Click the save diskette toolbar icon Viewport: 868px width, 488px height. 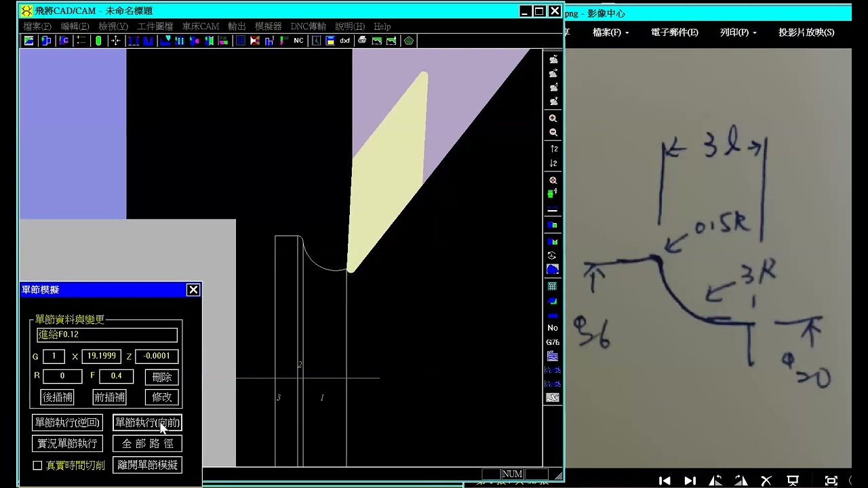330,41
